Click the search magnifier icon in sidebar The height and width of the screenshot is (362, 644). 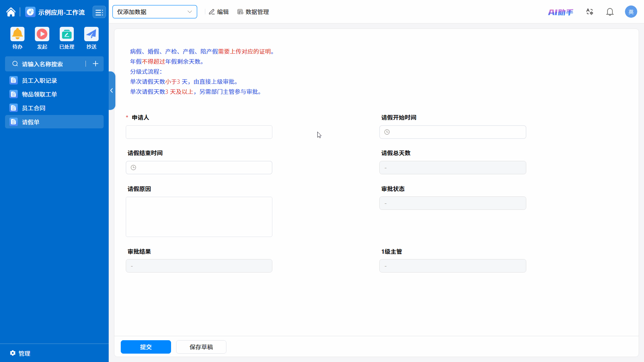coord(15,64)
